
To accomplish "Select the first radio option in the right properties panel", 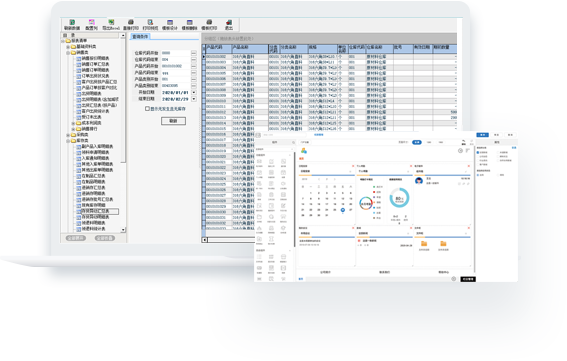I will [x=478, y=152].
